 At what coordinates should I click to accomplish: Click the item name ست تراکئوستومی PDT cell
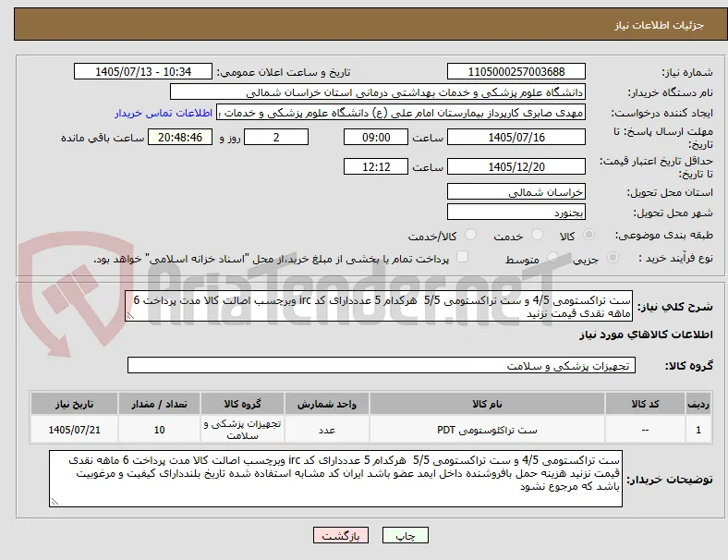click(x=487, y=430)
